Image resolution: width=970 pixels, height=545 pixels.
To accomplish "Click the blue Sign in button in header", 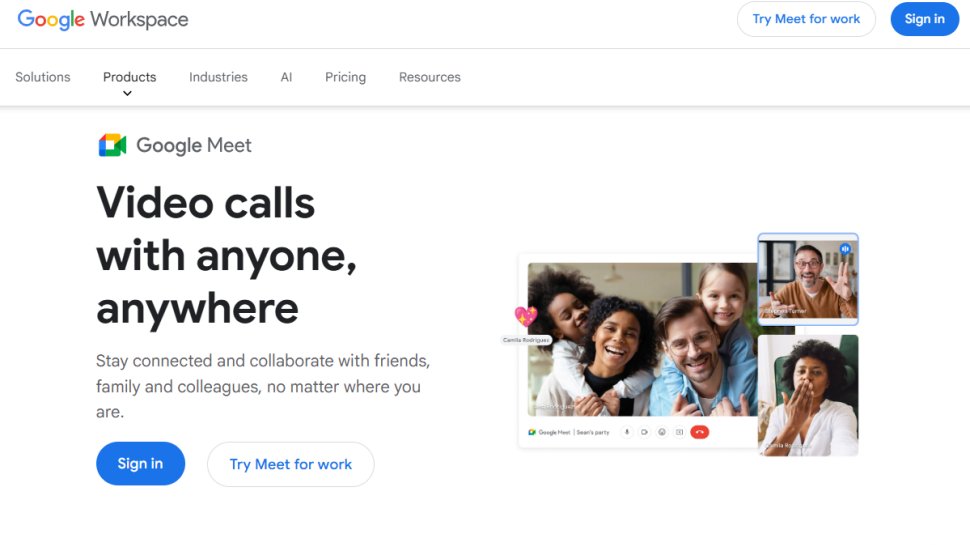I will click(925, 19).
